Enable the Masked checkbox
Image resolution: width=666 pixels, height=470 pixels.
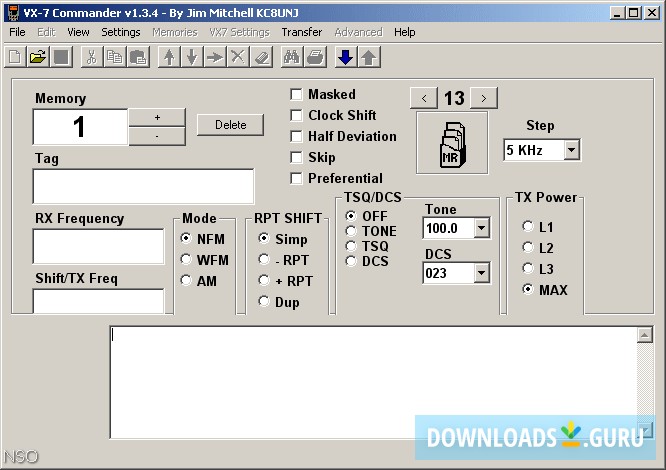(x=296, y=94)
